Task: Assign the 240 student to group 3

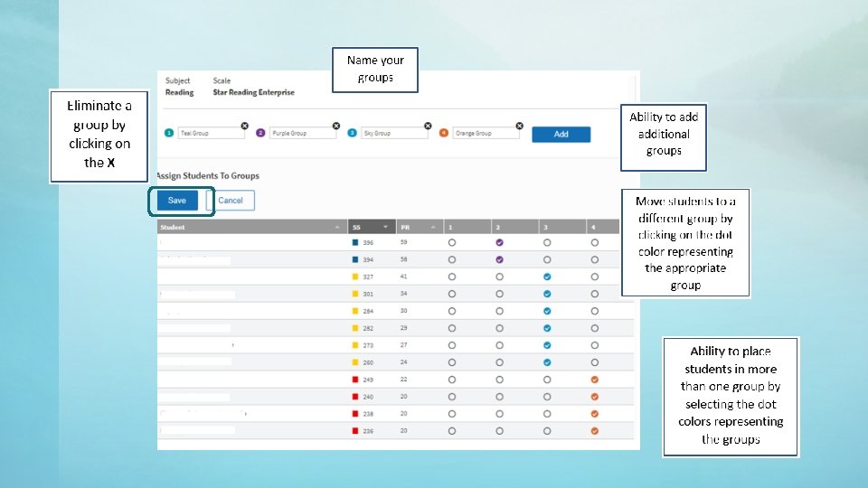Action: 547,397
